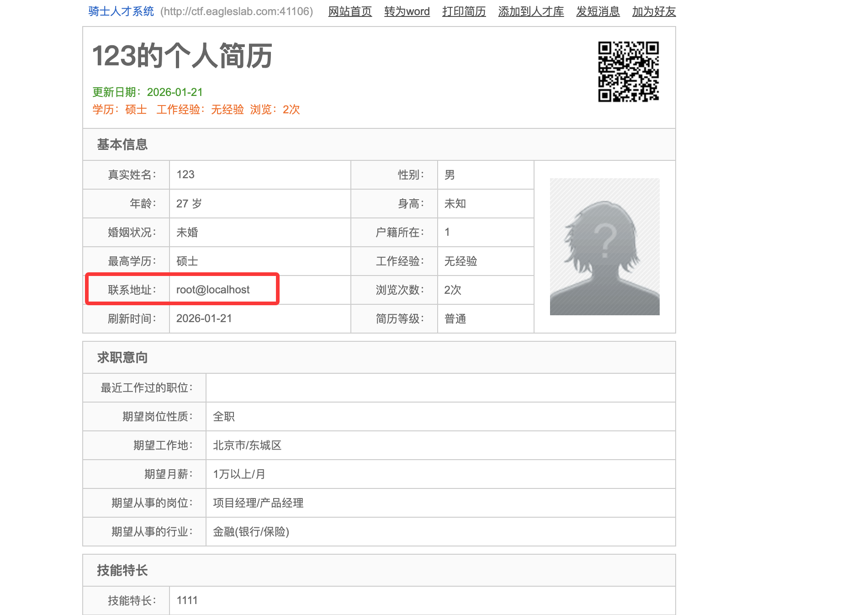The height and width of the screenshot is (615, 868).
Task: Click the 骑士人才系统 site title link
Action: 121,11
